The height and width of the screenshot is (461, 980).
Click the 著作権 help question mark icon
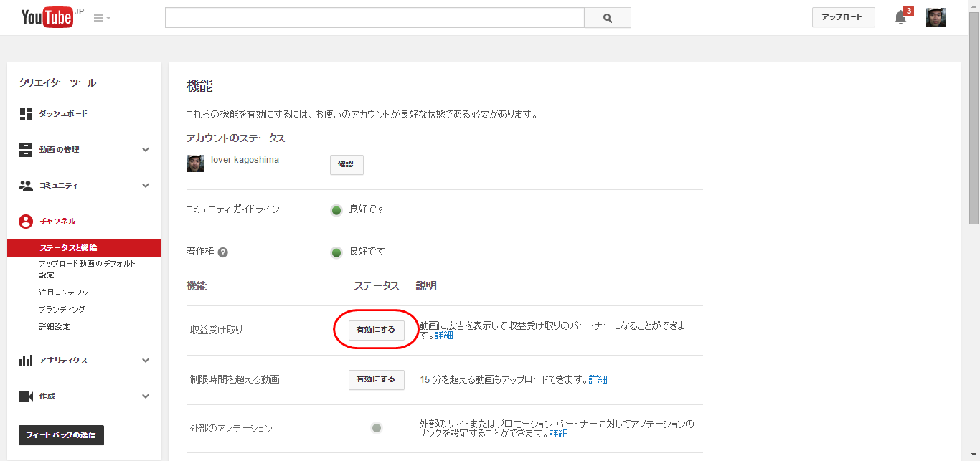[x=223, y=252]
